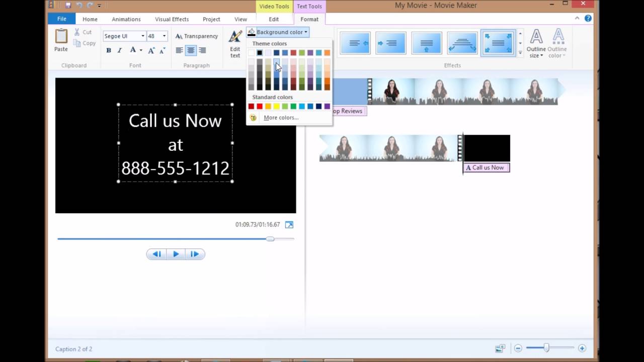Click the Undo arrow in quick access toolbar
Viewport: 644px width, 362px height.
pyautogui.click(x=79, y=6)
